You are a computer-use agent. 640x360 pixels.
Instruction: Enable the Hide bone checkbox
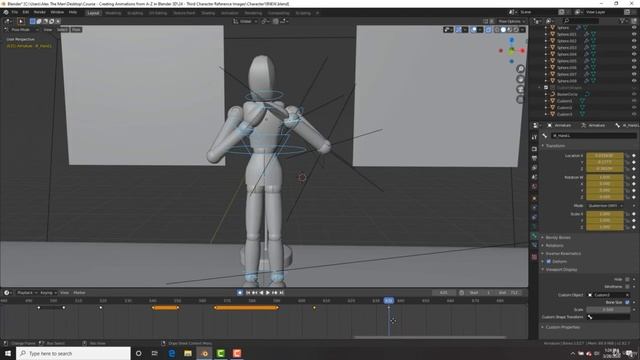[627, 279]
